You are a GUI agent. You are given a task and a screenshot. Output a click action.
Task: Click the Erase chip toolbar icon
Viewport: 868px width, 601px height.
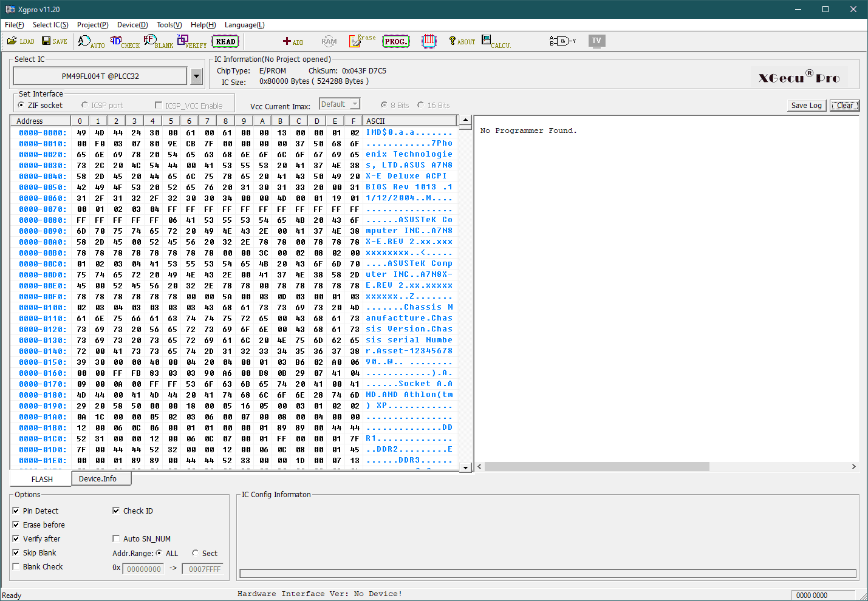(362, 41)
